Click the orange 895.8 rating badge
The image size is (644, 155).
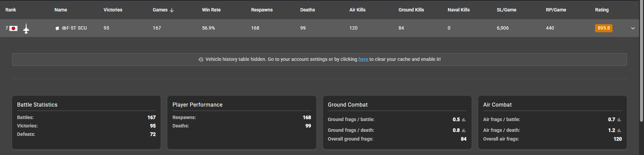(603, 28)
